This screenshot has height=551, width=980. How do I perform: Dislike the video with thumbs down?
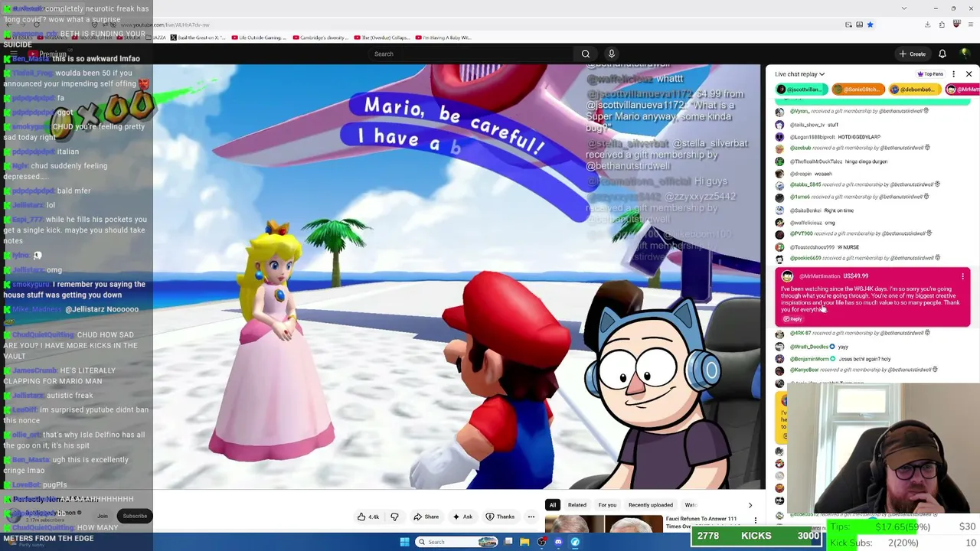tap(394, 517)
